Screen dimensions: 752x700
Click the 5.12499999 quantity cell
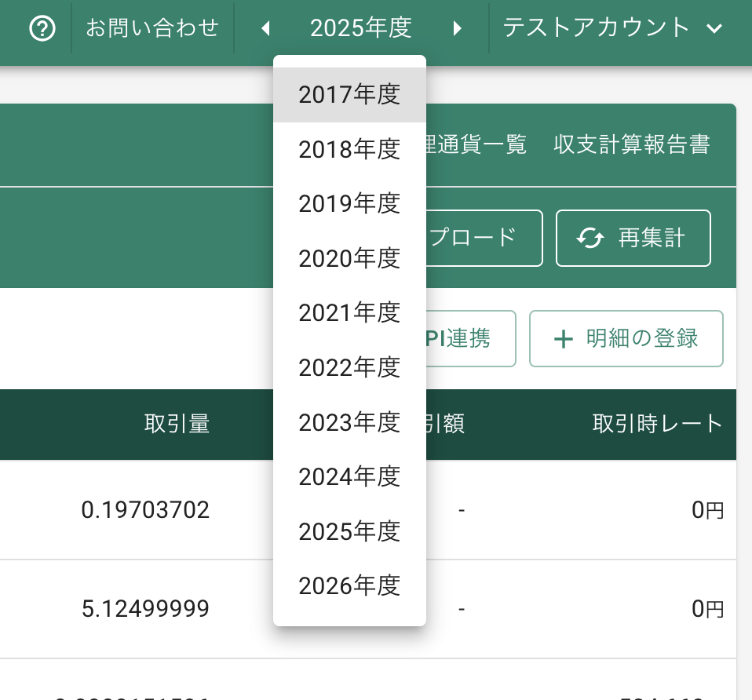[x=145, y=609]
